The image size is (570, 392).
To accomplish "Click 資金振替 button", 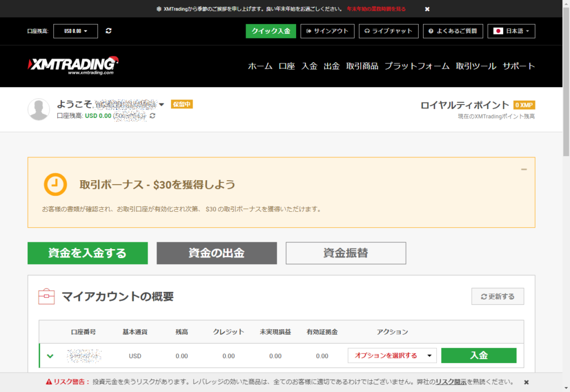I will pos(346,253).
